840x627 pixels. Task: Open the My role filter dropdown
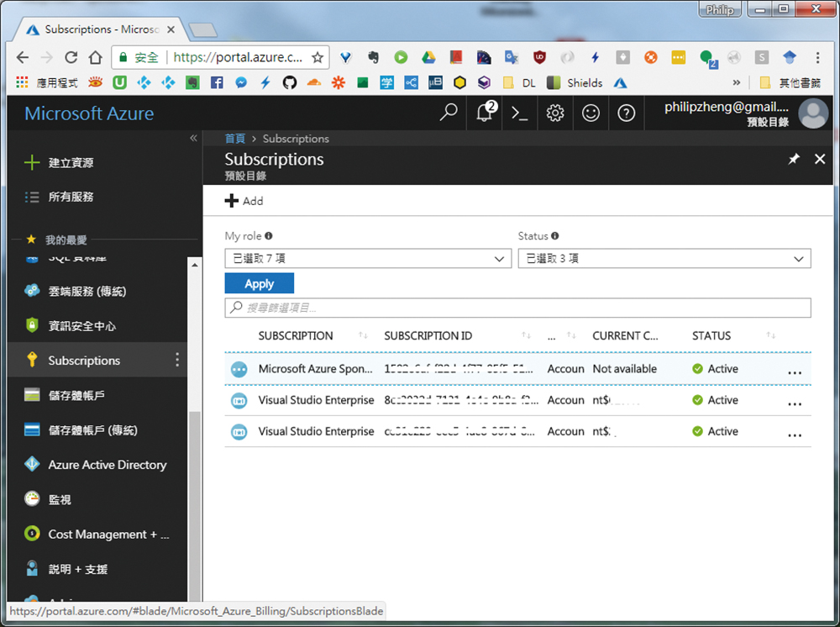coord(368,258)
